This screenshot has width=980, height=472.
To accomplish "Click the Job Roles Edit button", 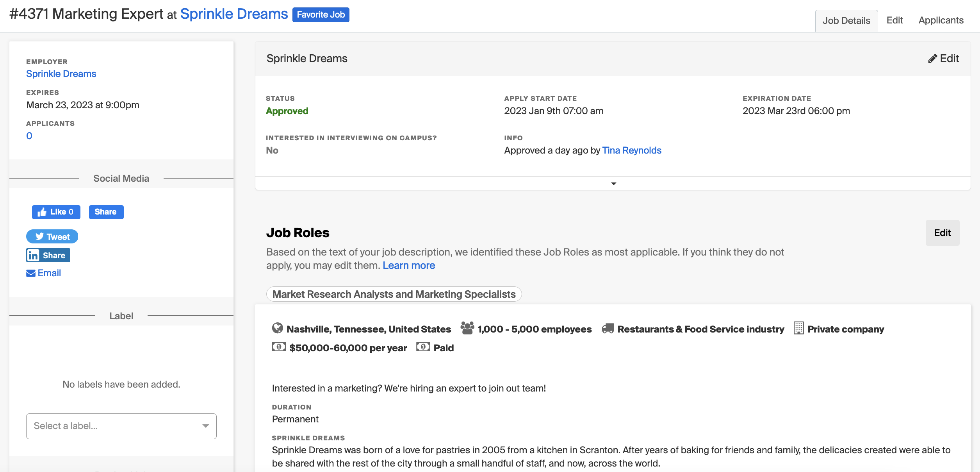I will (942, 233).
